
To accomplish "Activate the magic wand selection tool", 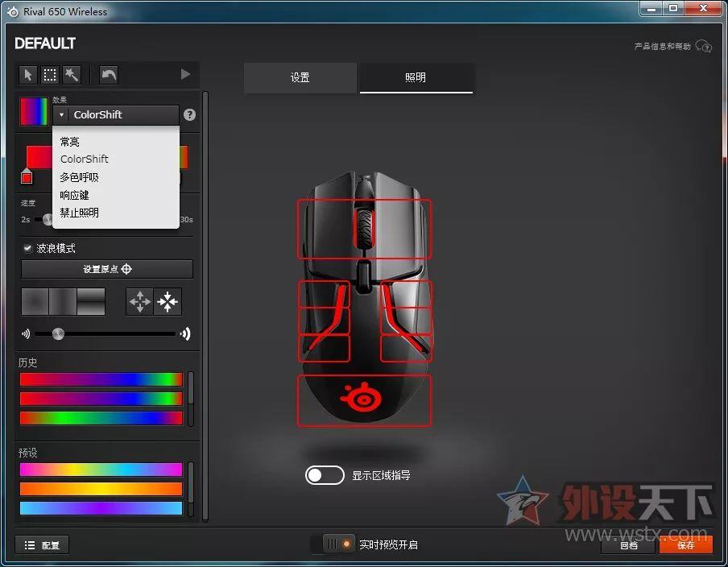I will 72,75.
